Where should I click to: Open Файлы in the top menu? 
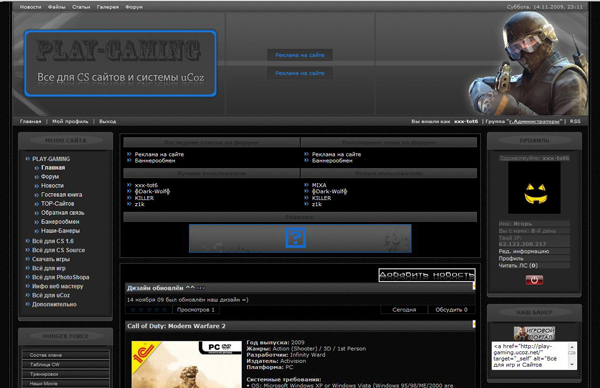57,7
